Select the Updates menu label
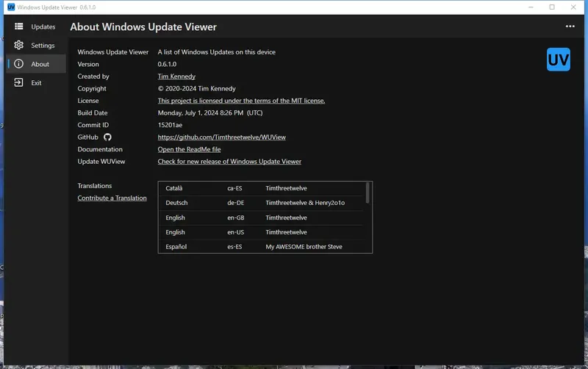 click(43, 26)
